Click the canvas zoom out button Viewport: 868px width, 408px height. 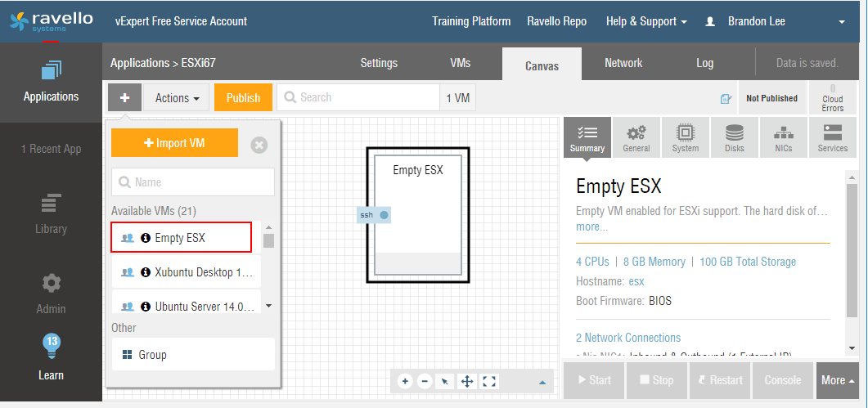point(425,382)
